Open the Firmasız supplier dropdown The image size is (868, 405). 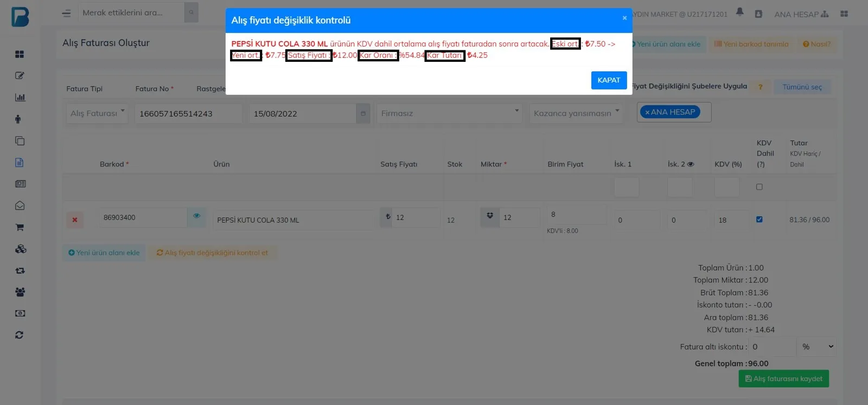point(449,113)
